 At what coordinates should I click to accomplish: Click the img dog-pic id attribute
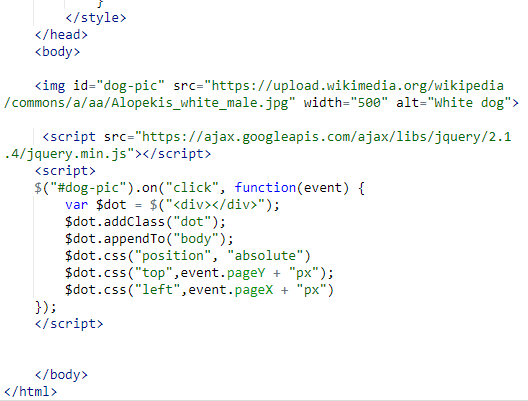point(119,86)
